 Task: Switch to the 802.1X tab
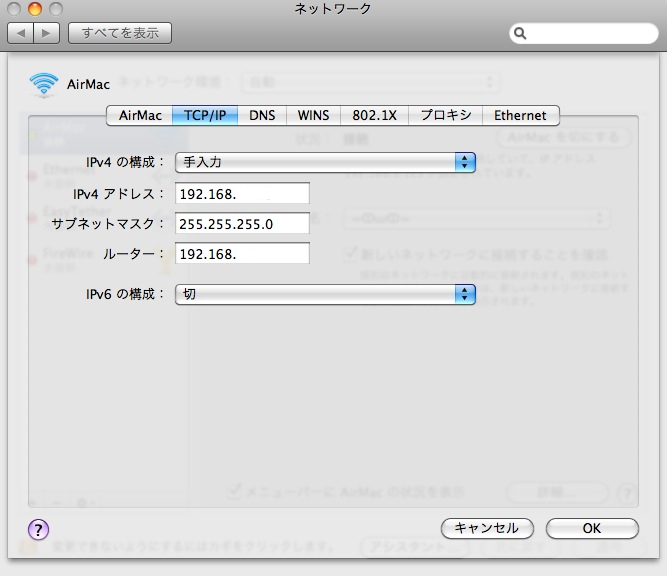(x=374, y=115)
